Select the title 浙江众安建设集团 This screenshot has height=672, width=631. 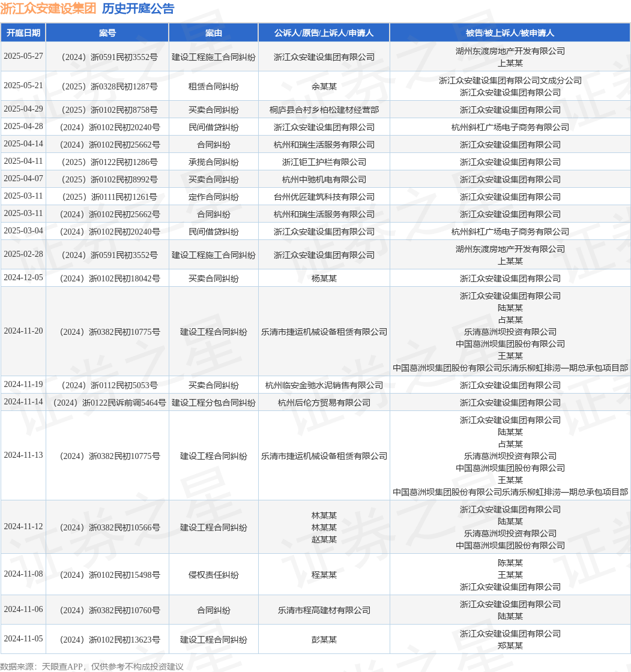click(x=48, y=8)
